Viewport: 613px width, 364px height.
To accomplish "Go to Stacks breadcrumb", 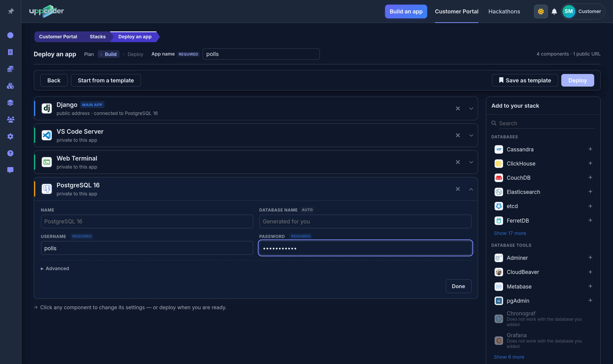I will click(x=97, y=37).
